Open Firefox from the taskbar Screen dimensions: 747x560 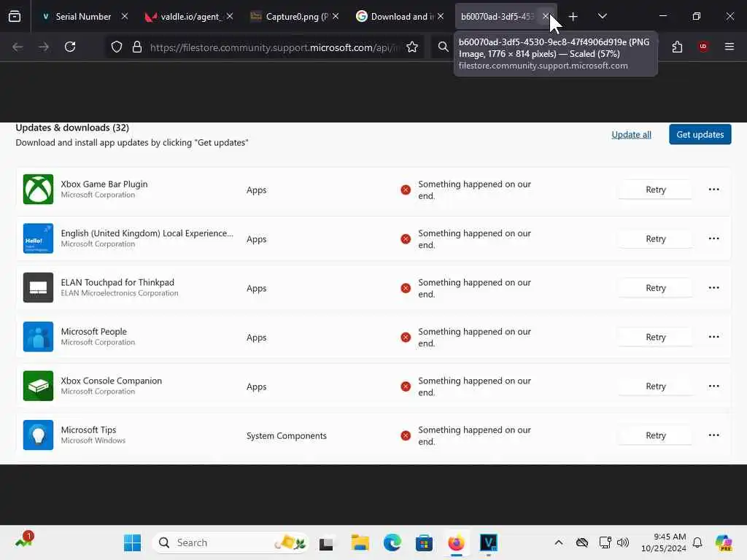[456, 542]
